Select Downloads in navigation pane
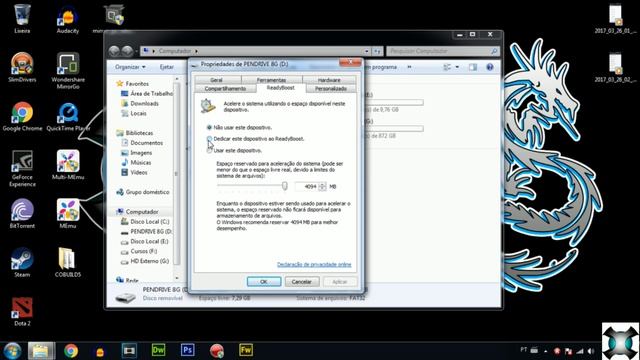Viewport: 640px width, 360px height. 140,104
